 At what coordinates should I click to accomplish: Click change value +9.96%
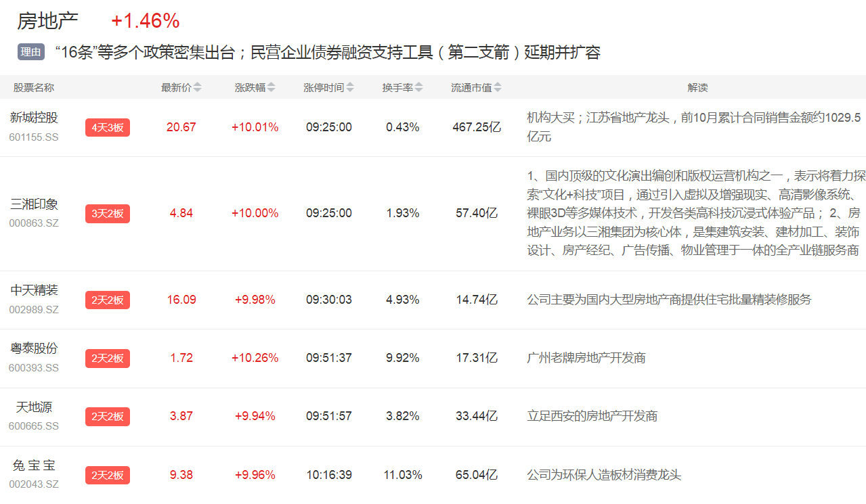click(255, 475)
